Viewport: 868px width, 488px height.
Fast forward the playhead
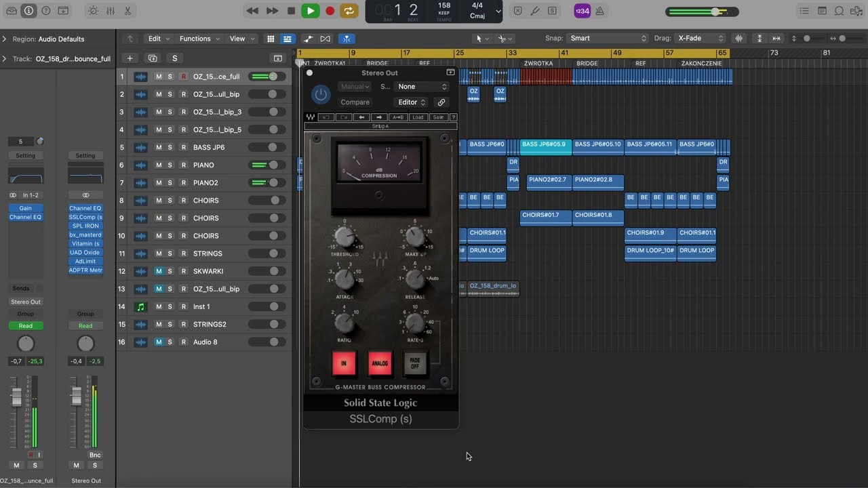click(x=272, y=11)
